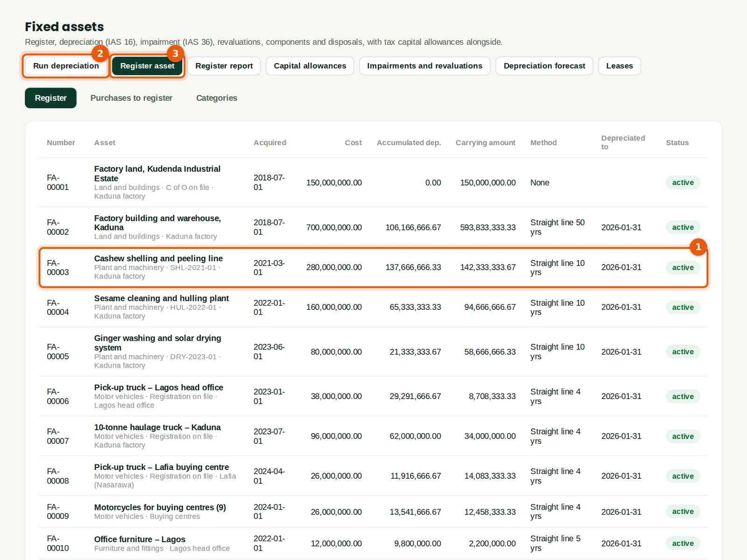Open 10-tonne haulage truck – Kaduna

pos(157,427)
